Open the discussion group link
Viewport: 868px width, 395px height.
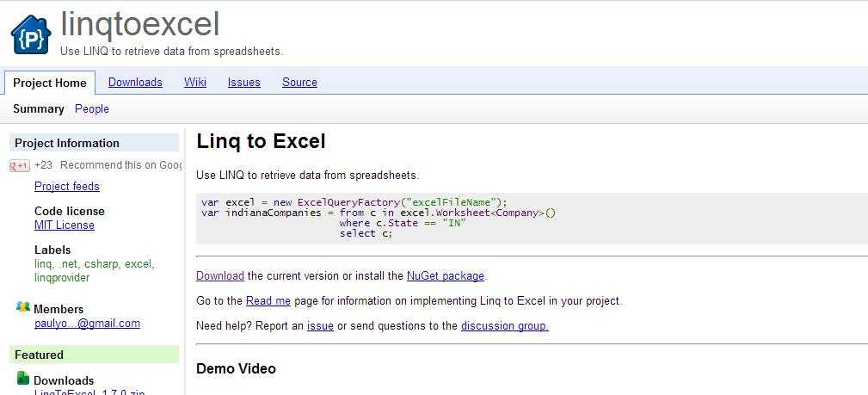tap(505, 326)
